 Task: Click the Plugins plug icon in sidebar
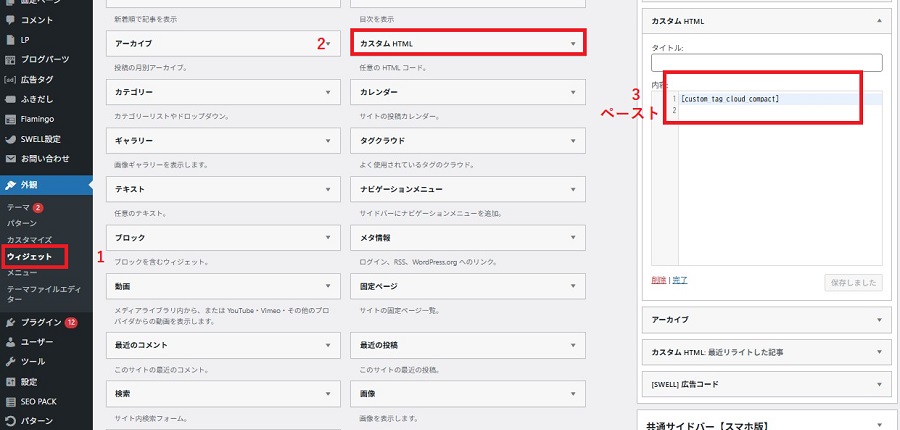pos(10,322)
